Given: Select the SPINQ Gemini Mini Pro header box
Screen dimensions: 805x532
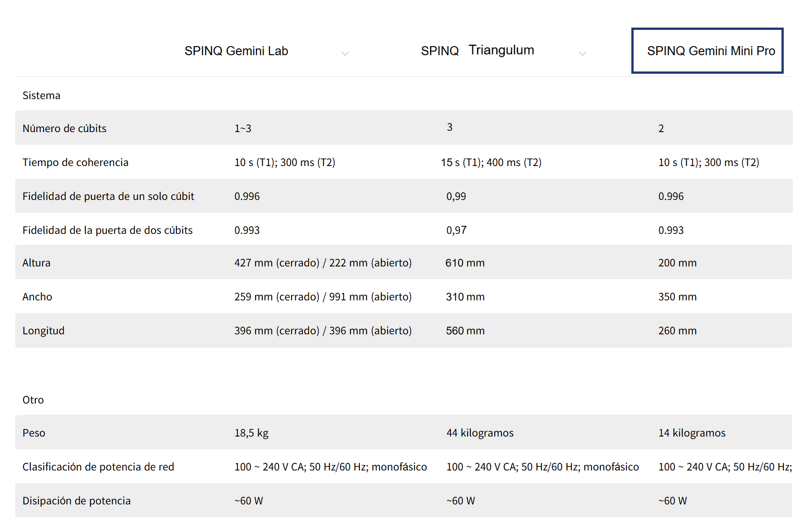Looking at the screenshot, I should [707, 51].
